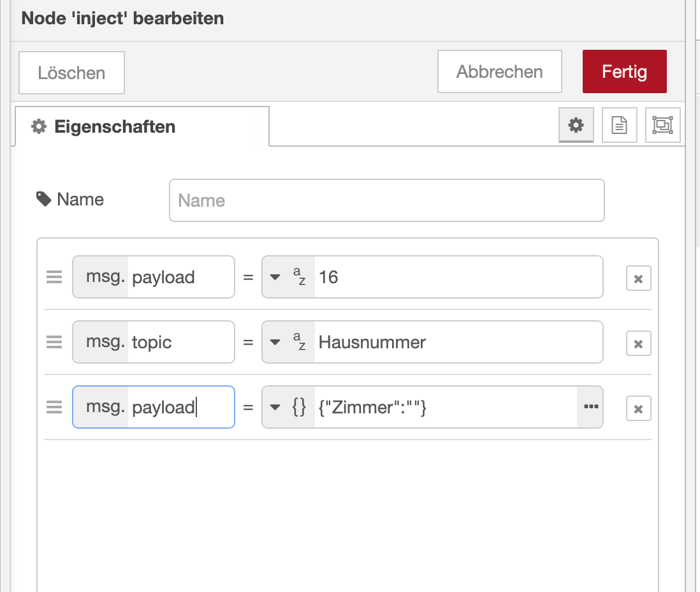This screenshot has height=592, width=700.
Task: Open type dropdown for Hausnummer value
Action: 288,343
